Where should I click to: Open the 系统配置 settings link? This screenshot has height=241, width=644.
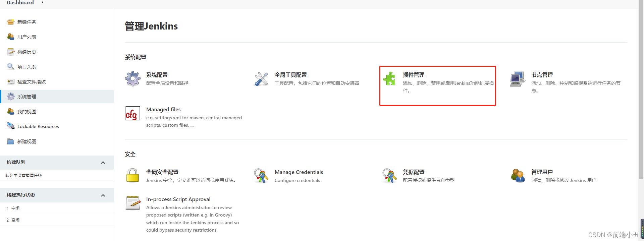pyautogui.click(x=157, y=75)
